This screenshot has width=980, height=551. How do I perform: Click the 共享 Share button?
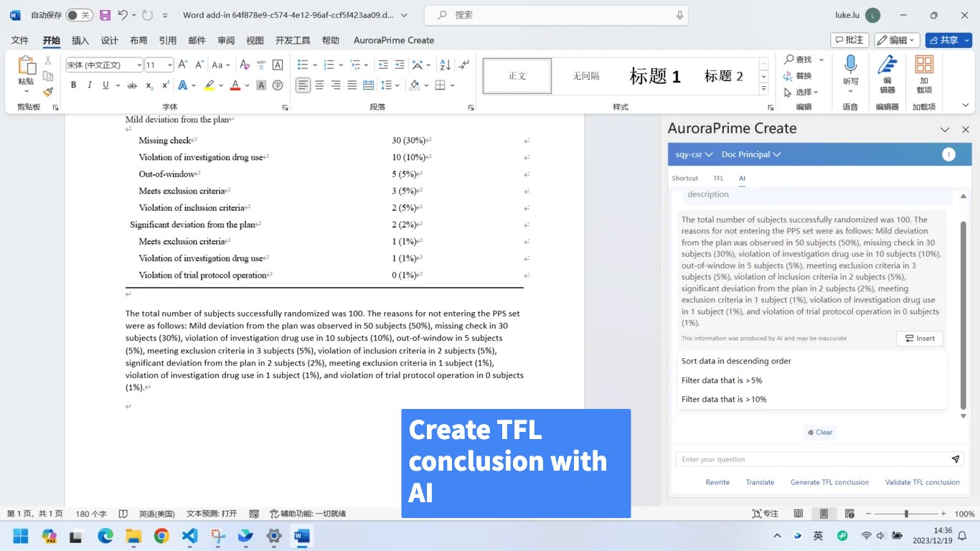coord(943,40)
